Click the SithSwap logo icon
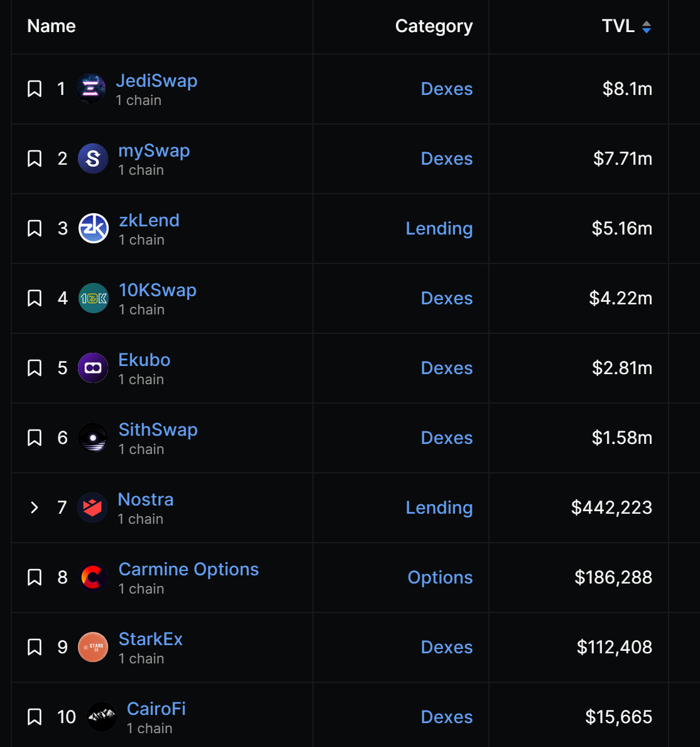 point(93,438)
